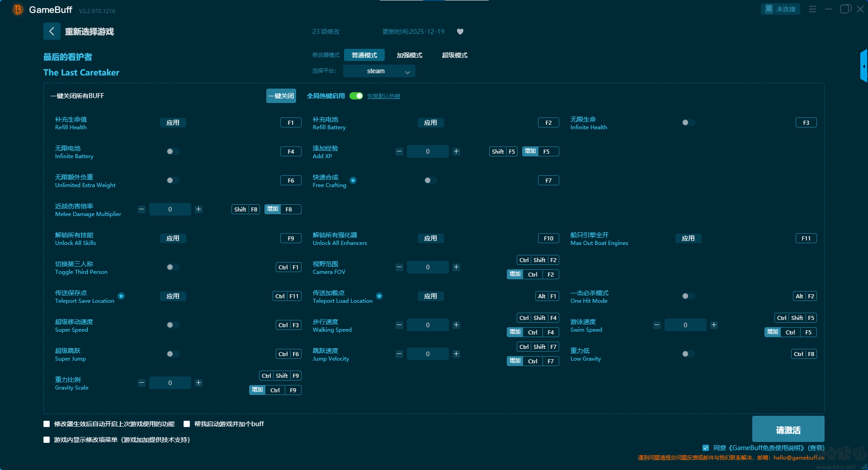Click the Free Crafting star badge
The height and width of the screenshot is (470, 868).
(x=353, y=180)
